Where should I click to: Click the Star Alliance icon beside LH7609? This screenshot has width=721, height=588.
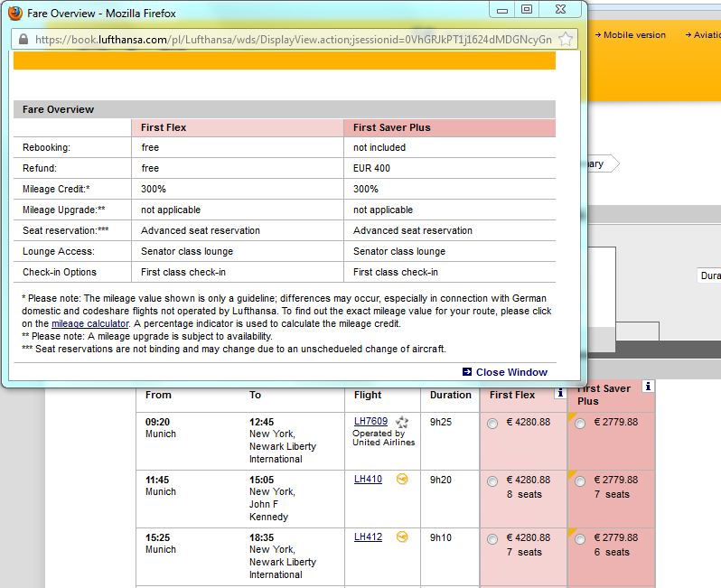pos(403,422)
